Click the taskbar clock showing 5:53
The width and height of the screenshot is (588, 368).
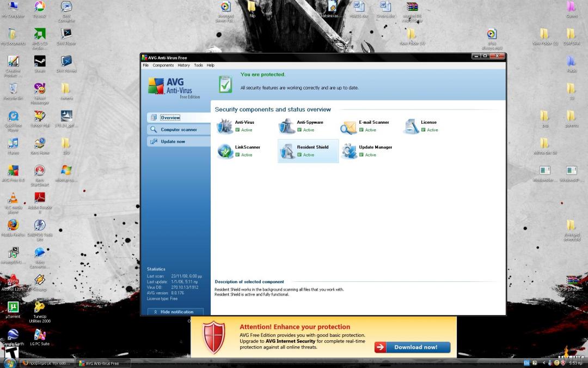tap(575, 363)
